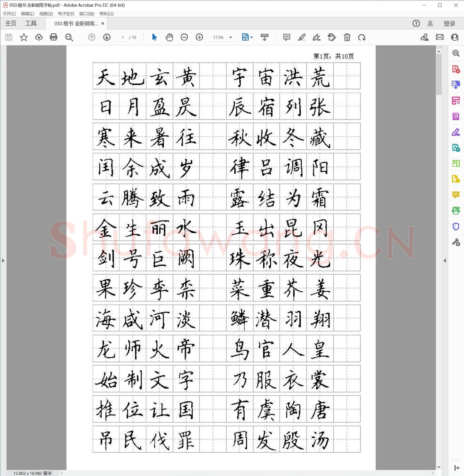Delete the current page with trash icon
Image resolution: width=464 pixels, height=476 pixels.
(x=347, y=37)
